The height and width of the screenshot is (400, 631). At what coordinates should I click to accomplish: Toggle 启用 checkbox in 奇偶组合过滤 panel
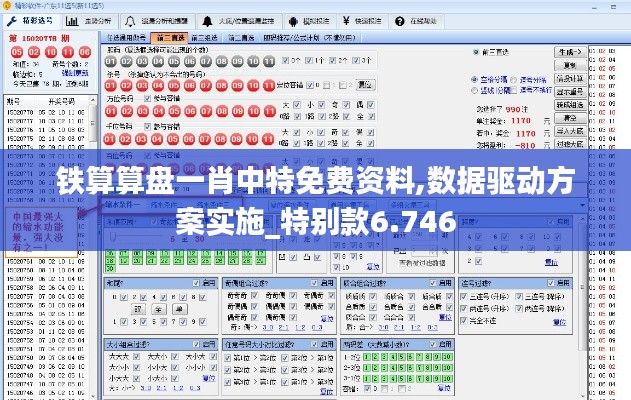point(315,283)
